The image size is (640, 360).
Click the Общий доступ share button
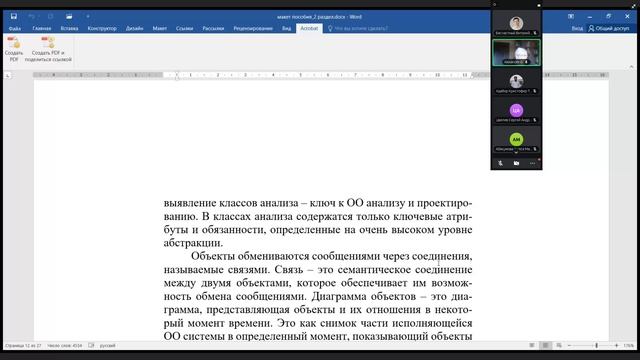tap(609, 29)
